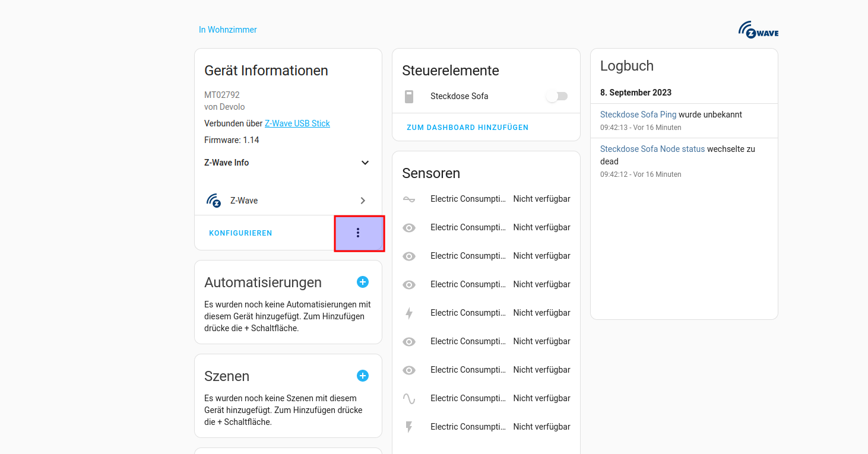Click the eye icon of the second sensor row
This screenshot has height=454, width=868.
409,227
